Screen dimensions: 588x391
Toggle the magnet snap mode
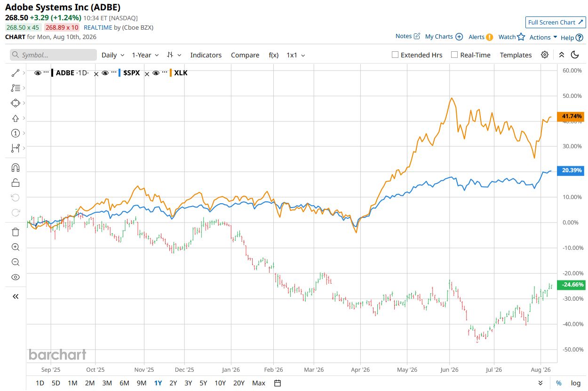point(16,168)
